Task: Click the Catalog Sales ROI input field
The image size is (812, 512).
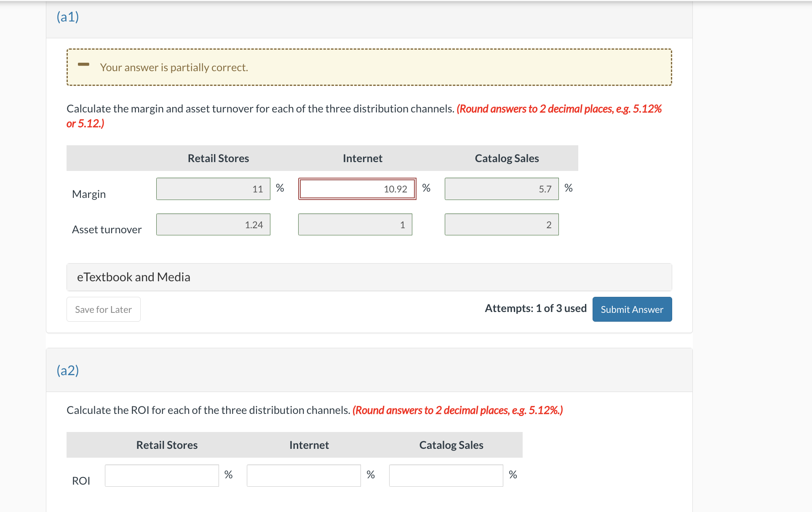Action: coord(446,476)
